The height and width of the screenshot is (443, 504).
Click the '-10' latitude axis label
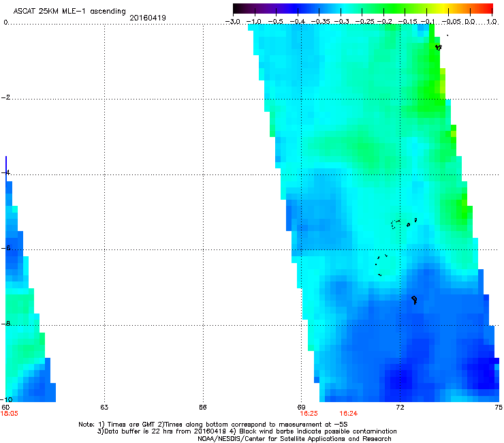point(7,399)
